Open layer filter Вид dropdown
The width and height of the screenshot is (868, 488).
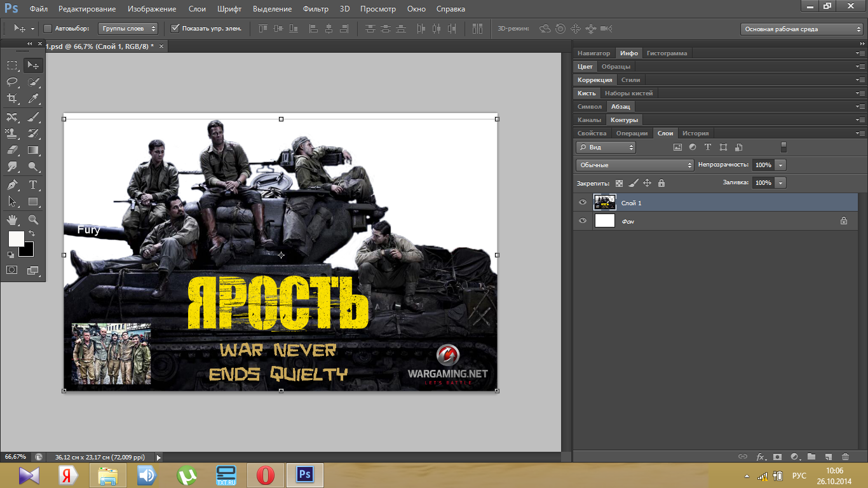pyautogui.click(x=606, y=147)
